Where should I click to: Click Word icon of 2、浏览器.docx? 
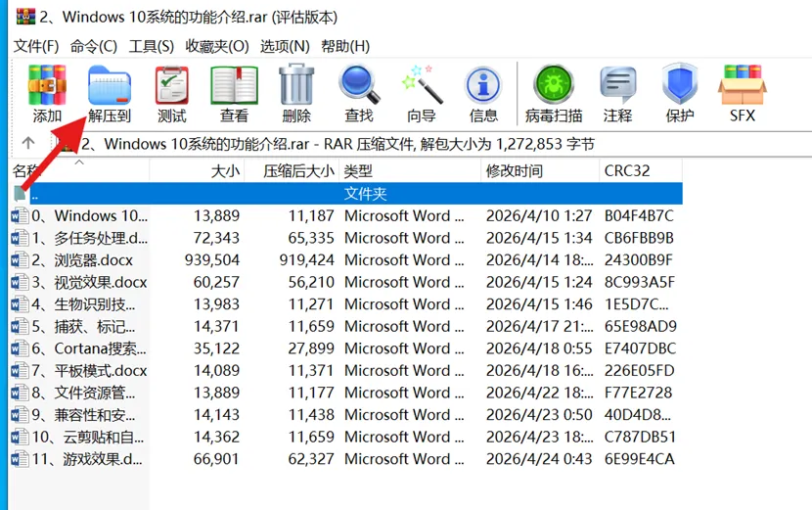point(20,259)
